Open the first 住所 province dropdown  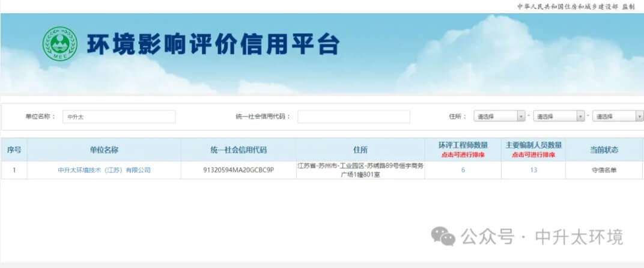499,117
